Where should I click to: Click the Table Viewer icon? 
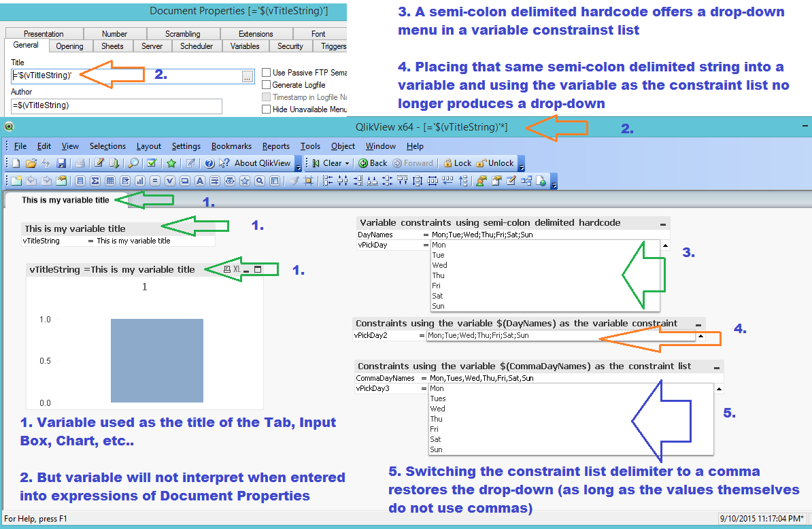pos(526,181)
